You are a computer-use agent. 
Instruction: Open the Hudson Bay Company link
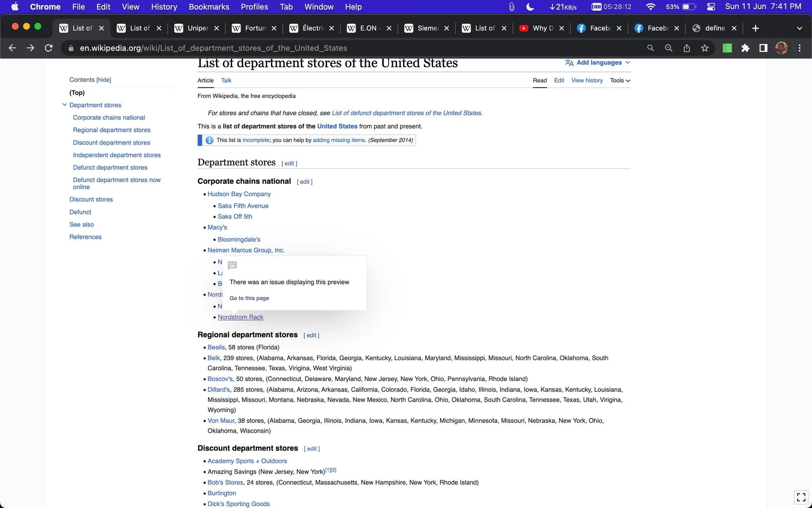tap(239, 194)
